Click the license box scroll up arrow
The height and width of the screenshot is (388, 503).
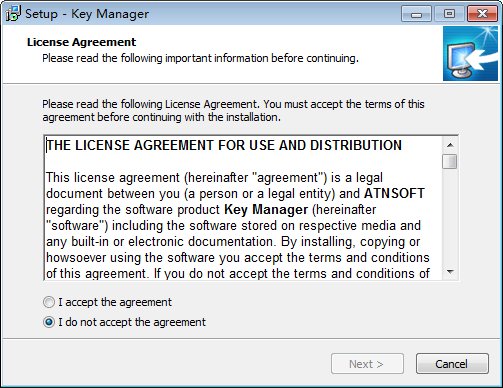point(450,145)
